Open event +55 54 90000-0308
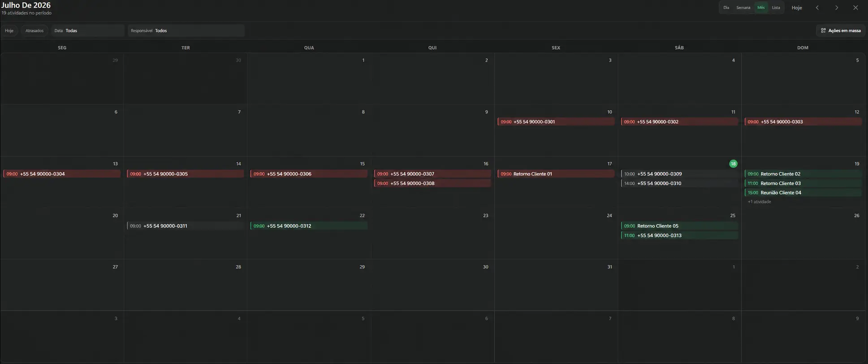This screenshot has width=868, height=364. point(432,183)
